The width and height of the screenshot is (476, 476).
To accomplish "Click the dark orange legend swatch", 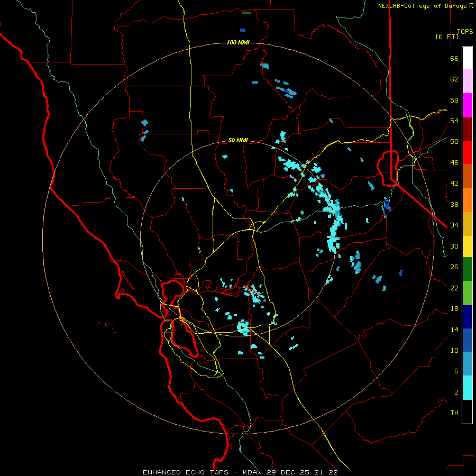I will [x=467, y=176].
